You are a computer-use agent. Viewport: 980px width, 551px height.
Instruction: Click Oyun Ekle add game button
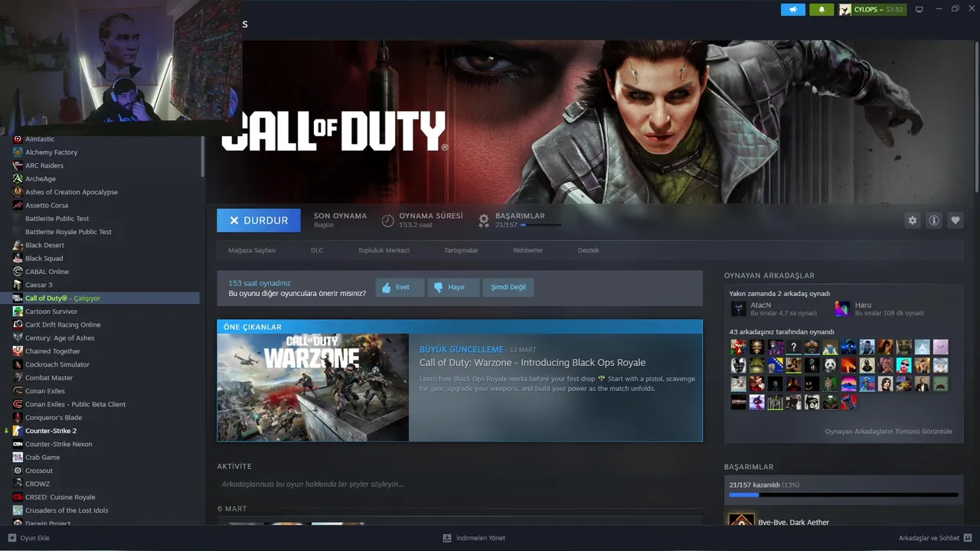(28, 538)
